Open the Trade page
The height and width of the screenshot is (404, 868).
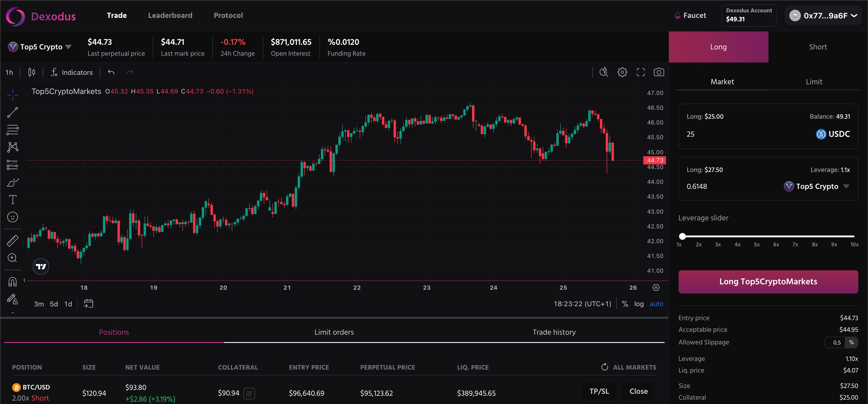(x=116, y=16)
